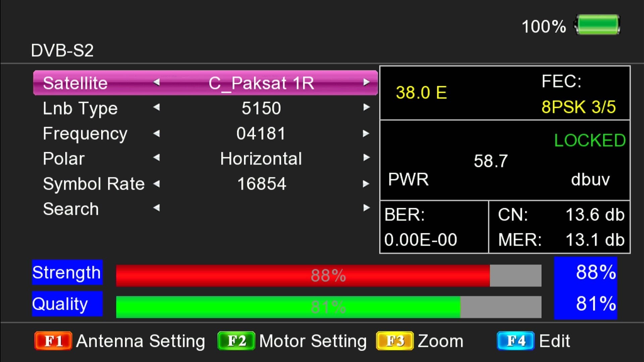
Task: Open Motor Setting
Action: [313, 341]
